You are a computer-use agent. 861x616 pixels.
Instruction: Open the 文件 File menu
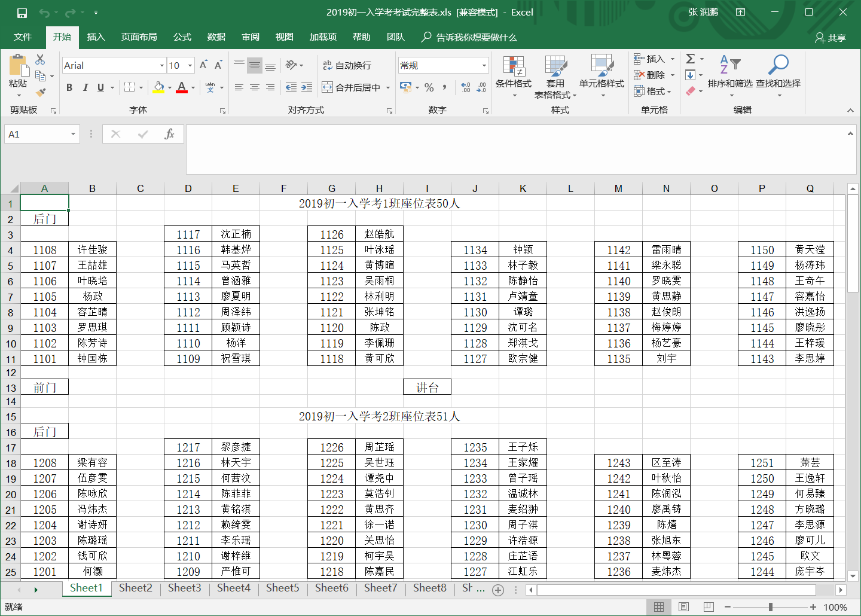click(23, 37)
